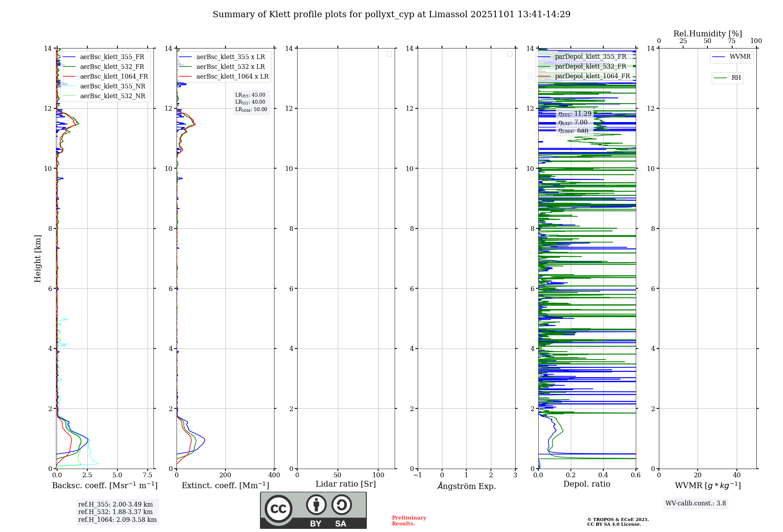Image resolution: width=783 pixels, height=532 pixels.
Task: Click the parDepol_klett_355_FR legend entry
Action: point(590,57)
